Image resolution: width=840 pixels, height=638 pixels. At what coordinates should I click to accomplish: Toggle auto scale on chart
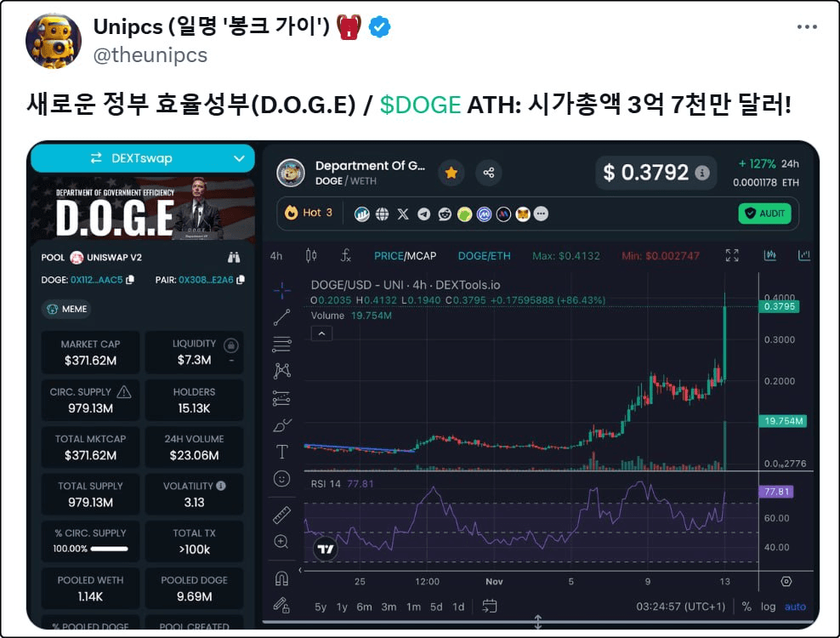tap(795, 607)
